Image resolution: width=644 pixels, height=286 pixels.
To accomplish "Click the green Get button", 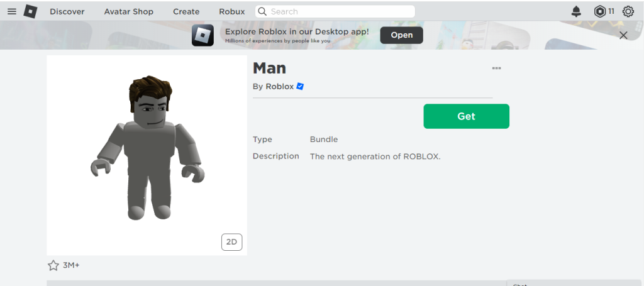I will coord(466,116).
